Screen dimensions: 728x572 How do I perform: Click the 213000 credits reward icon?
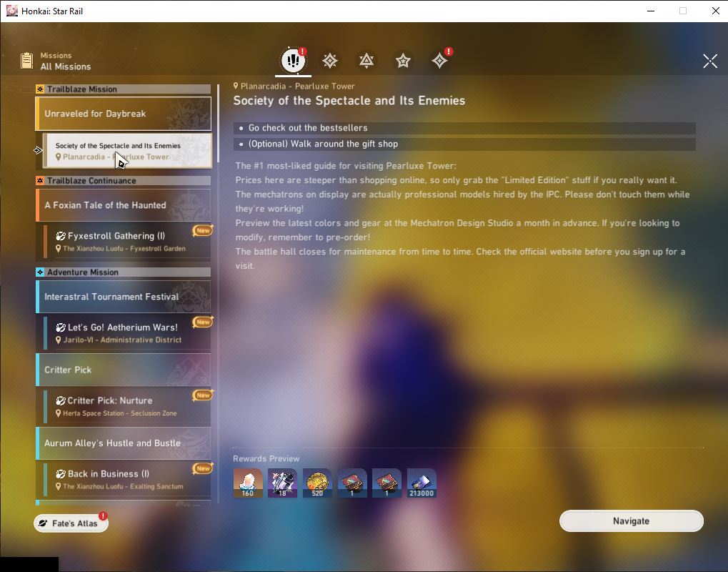pyautogui.click(x=422, y=483)
